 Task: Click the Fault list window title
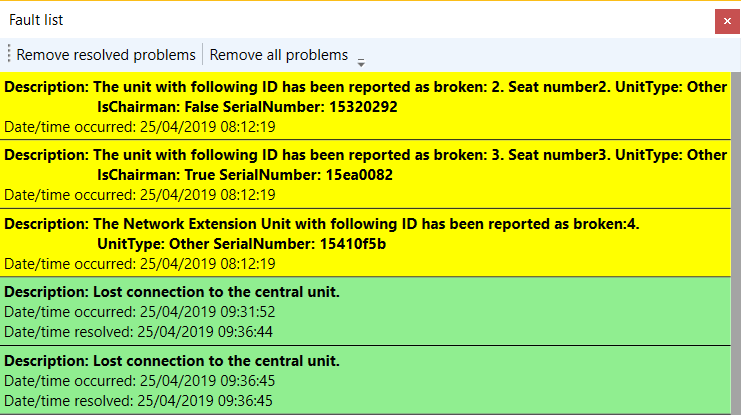(37, 20)
